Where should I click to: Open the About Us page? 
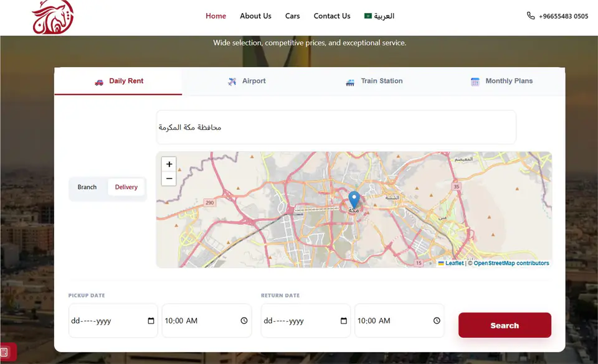255,16
